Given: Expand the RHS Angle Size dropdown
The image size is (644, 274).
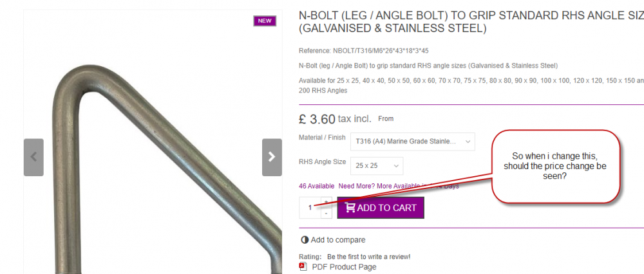Looking at the screenshot, I should 377,166.
